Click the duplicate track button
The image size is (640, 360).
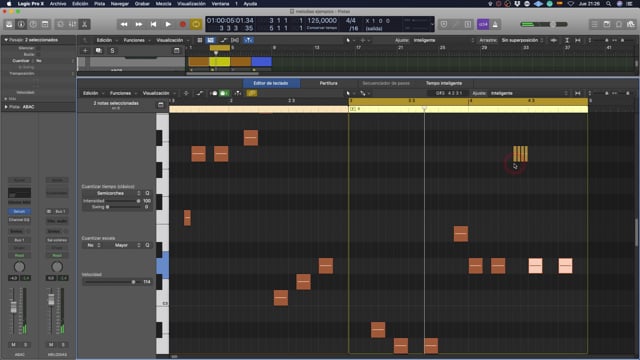[99, 51]
